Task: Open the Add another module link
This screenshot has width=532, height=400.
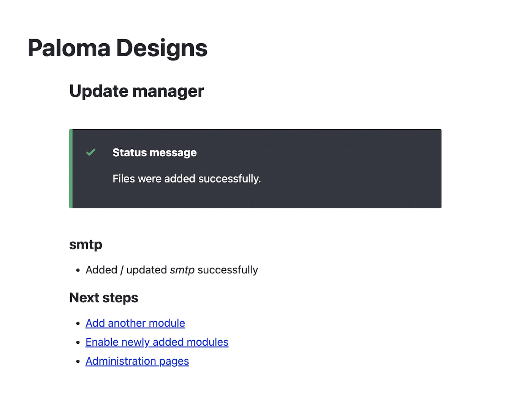Action: tap(135, 323)
